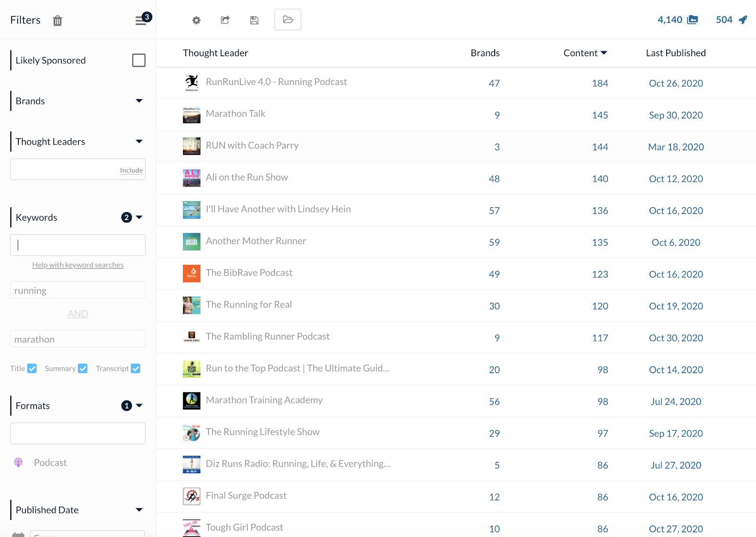The height and width of the screenshot is (537, 756).
Task: Open RunRunLive 4.0 podcast thumbnail
Action: 191,83
